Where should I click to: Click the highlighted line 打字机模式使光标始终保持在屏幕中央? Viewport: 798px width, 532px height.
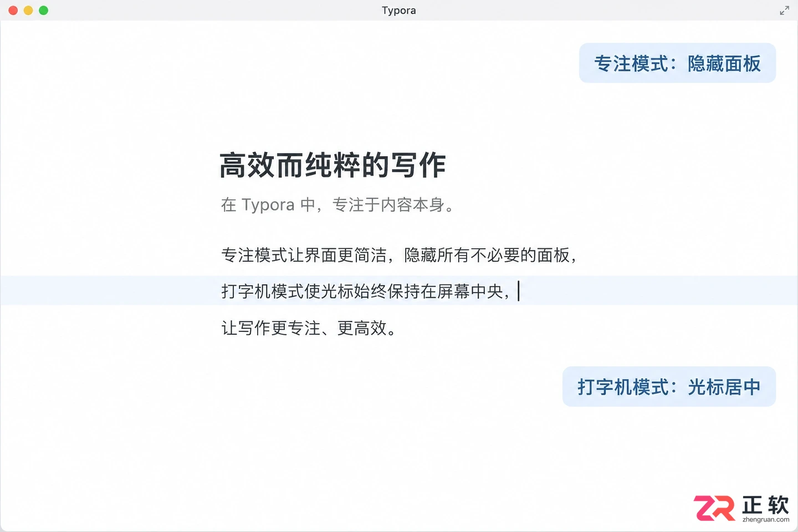399,290
